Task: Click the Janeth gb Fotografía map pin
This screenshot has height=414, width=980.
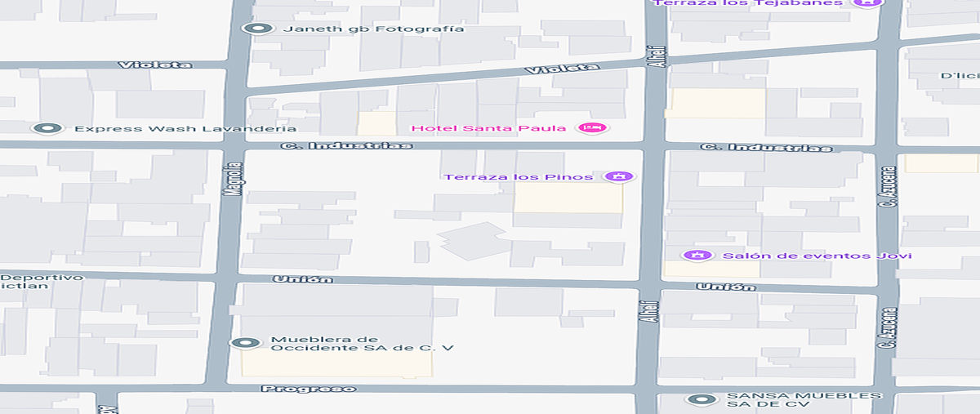Action: 259,29
